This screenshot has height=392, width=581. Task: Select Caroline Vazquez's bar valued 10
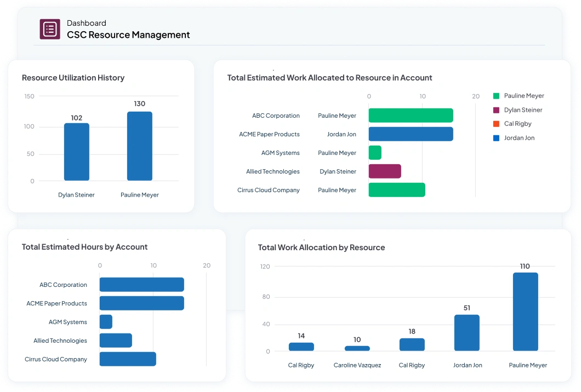click(x=357, y=348)
